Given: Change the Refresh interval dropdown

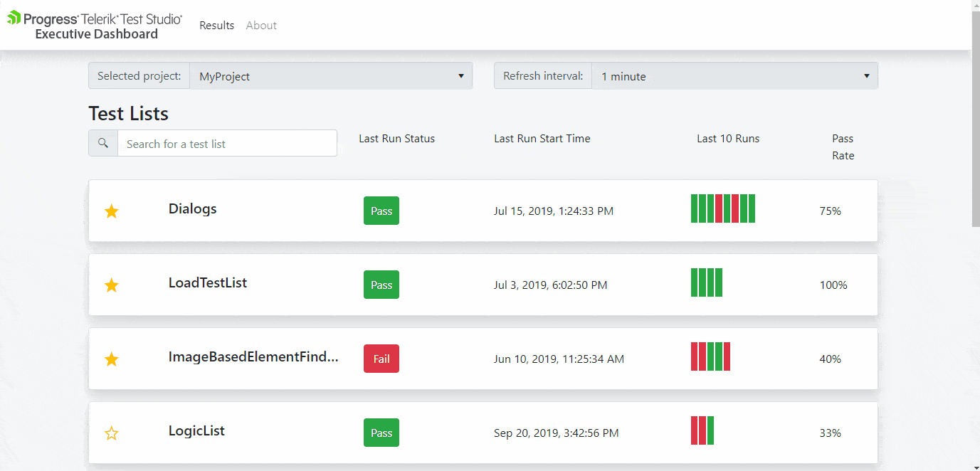Looking at the screenshot, I should [x=736, y=75].
